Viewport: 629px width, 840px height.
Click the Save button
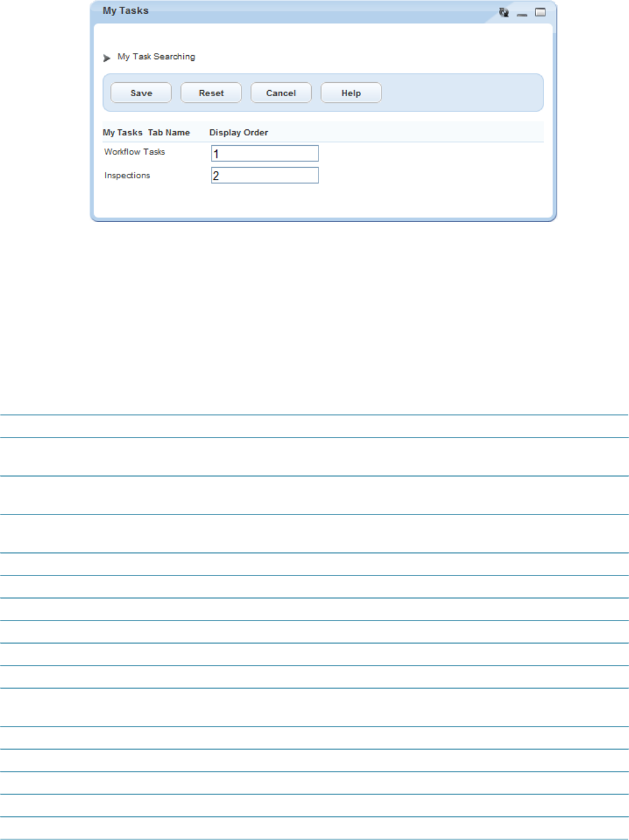tap(141, 93)
